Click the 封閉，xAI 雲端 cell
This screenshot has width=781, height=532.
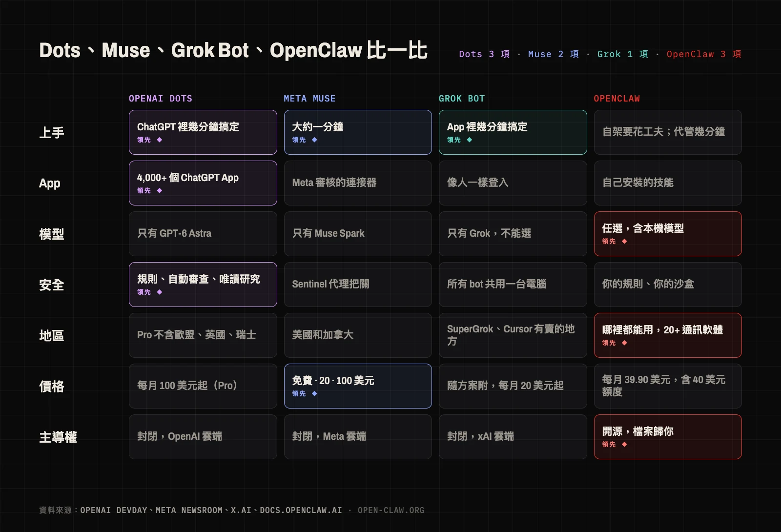(513, 437)
